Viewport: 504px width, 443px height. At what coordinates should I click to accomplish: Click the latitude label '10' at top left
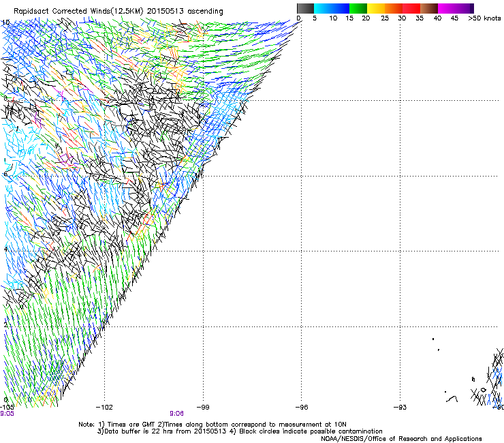click(5, 22)
